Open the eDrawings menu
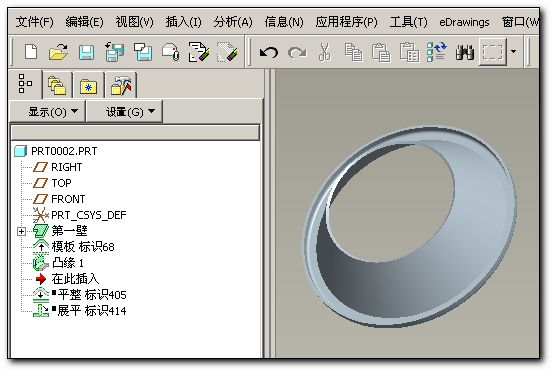The width and height of the screenshot is (553, 372). pyautogui.click(x=464, y=22)
